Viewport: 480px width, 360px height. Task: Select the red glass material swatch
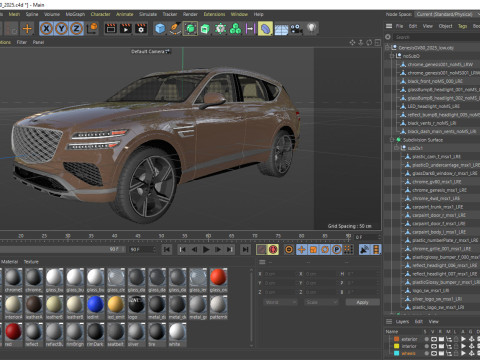click(x=218, y=277)
